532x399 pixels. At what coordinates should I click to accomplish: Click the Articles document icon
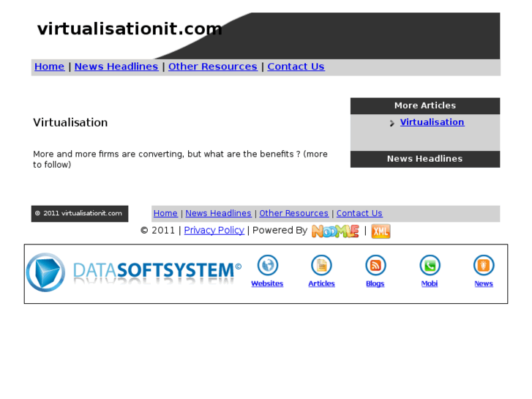pyautogui.click(x=321, y=265)
